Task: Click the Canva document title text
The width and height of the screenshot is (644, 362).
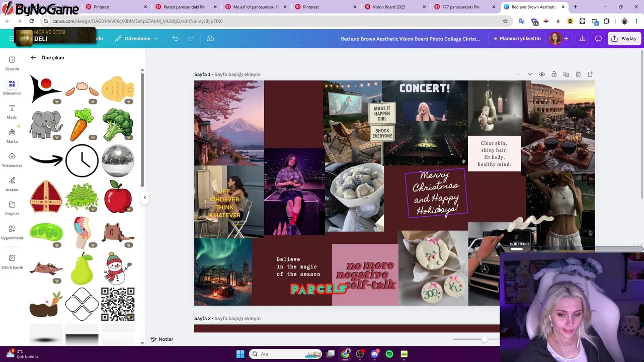Action: [x=410, y=39]
